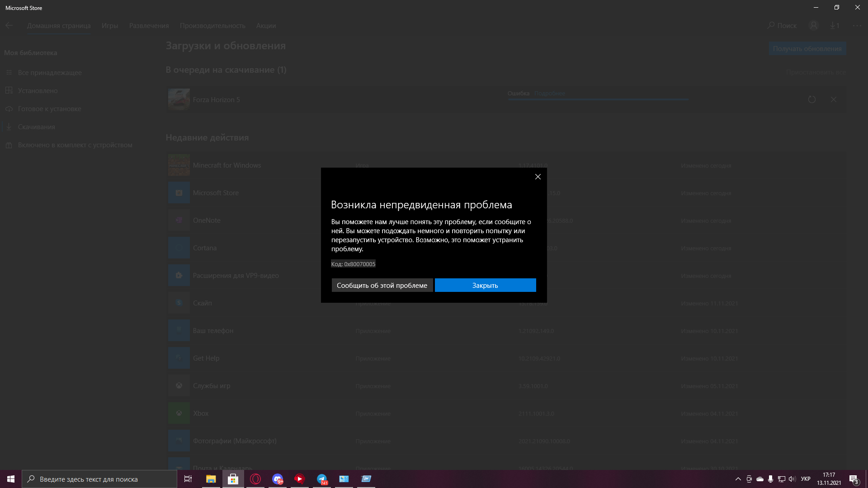Image resolution: width=868 pixels, height=488 pixels.
Task: Click the Minecraft for Windows title
Action: click(227, 165)
